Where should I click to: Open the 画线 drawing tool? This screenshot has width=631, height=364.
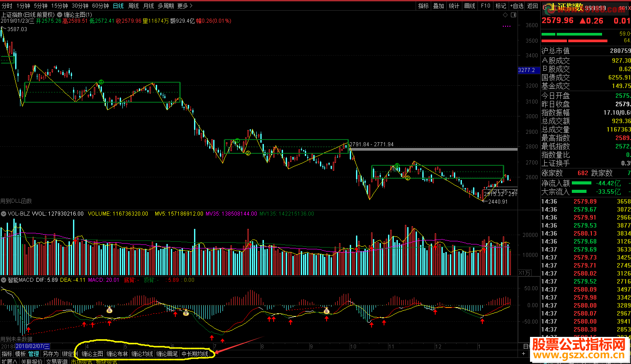tap(469, 6)
